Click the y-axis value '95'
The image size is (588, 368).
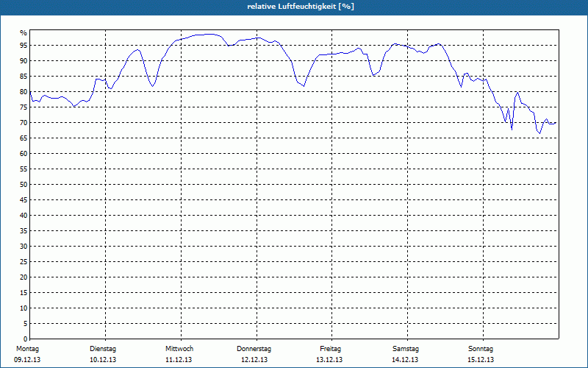24,46
